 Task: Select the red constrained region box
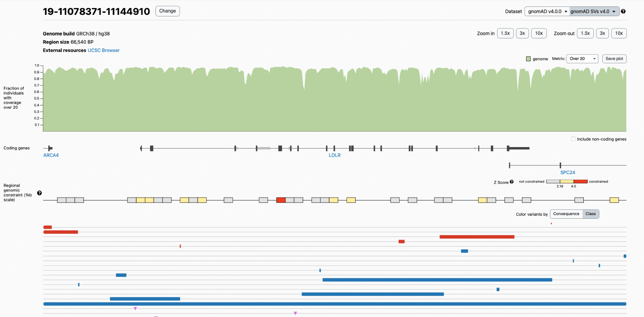pyautogui.click(x=281, y=200)
